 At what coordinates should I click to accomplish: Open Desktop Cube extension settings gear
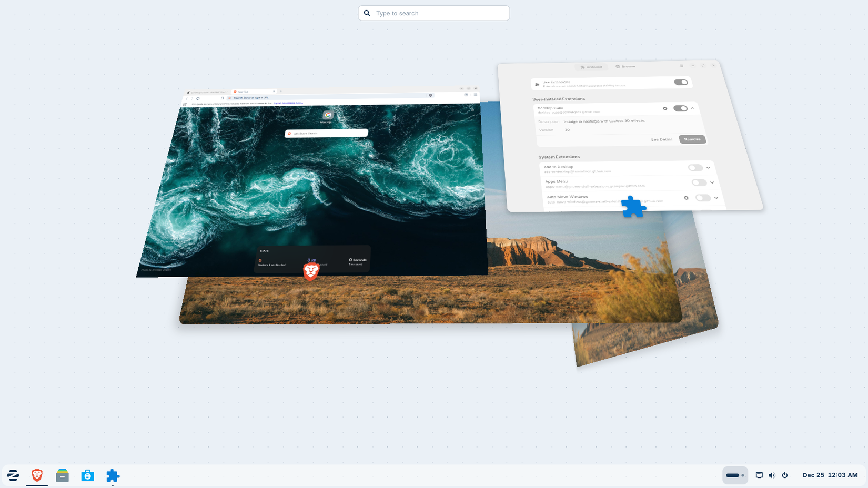665,108
